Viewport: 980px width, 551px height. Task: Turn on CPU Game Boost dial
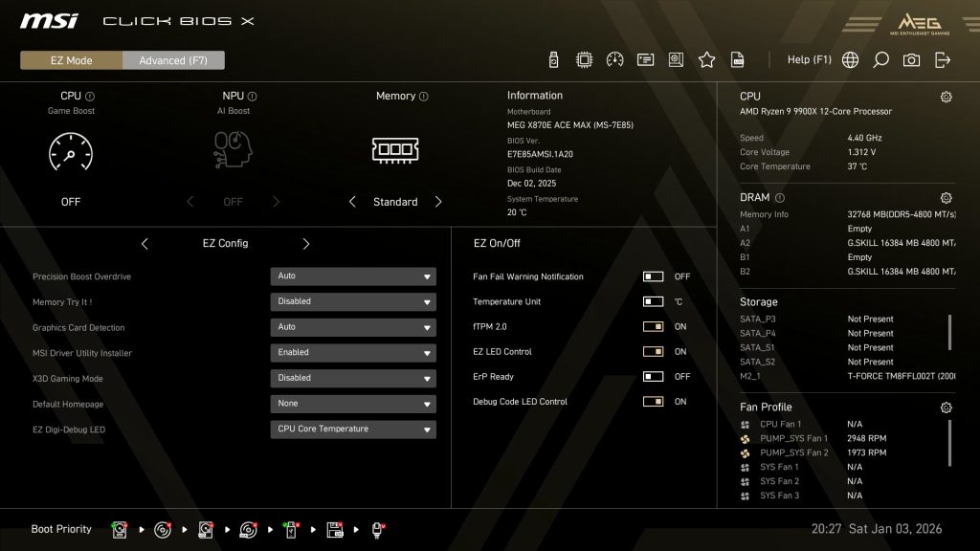coord(70,153)
